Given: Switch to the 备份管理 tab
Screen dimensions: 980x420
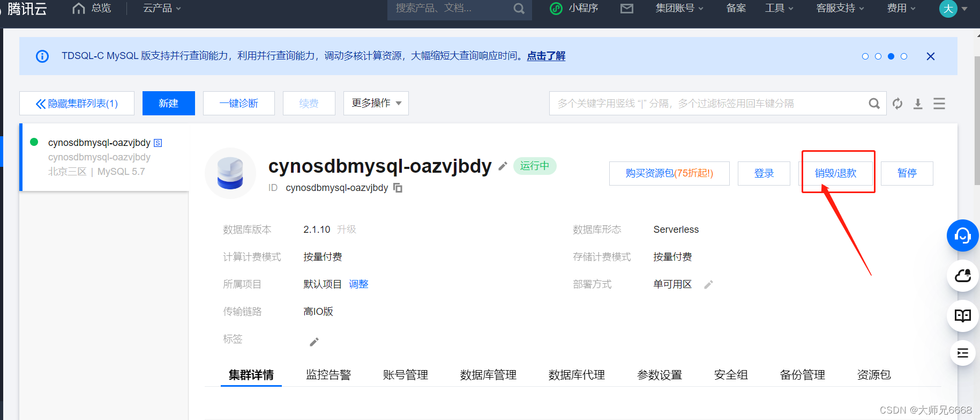Looking at the screenshot, I should (x=803, y=375).
